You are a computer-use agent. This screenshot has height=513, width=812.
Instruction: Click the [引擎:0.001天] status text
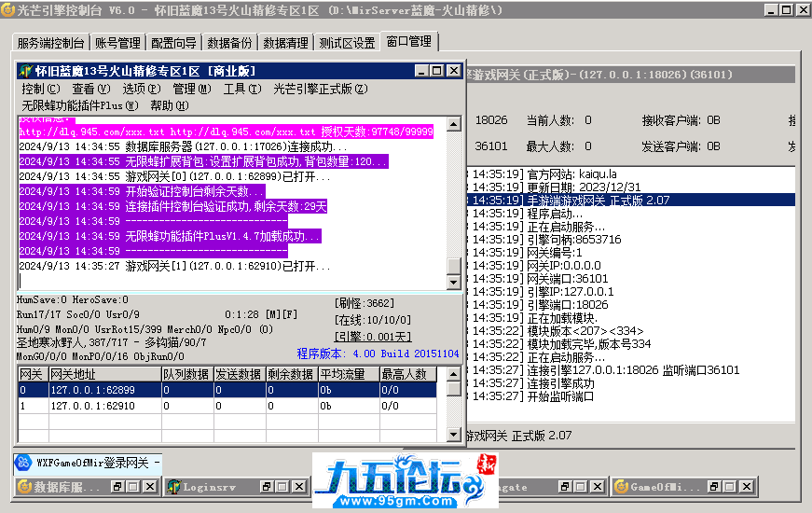click(x=373, y=337)
